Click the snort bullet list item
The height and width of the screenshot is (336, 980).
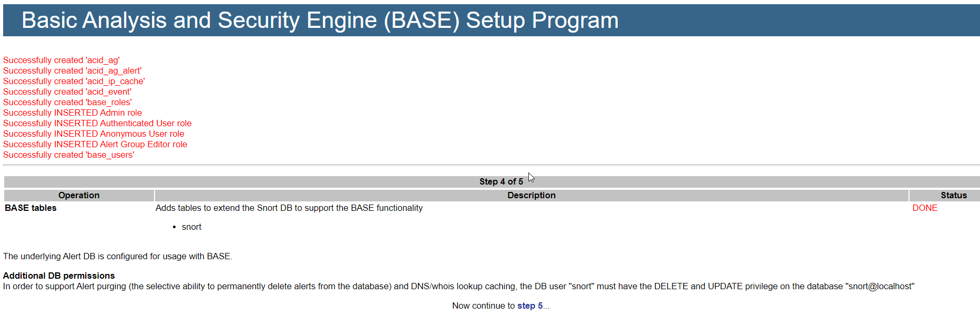coord(191,227)
